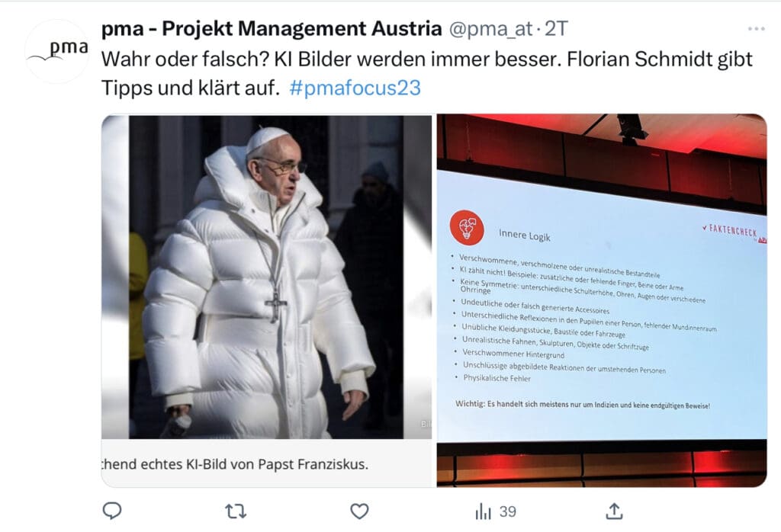The image size is (781, 532).
Task: Click pma - Projekt Management Austria name
Action: click(x=272, y=29)
